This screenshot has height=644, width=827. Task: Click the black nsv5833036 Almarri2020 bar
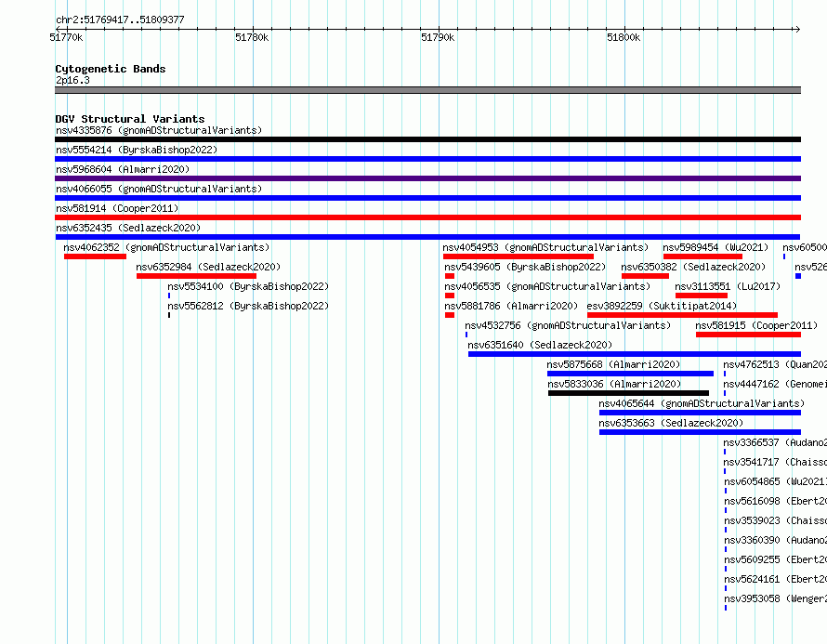pos(629,393)
